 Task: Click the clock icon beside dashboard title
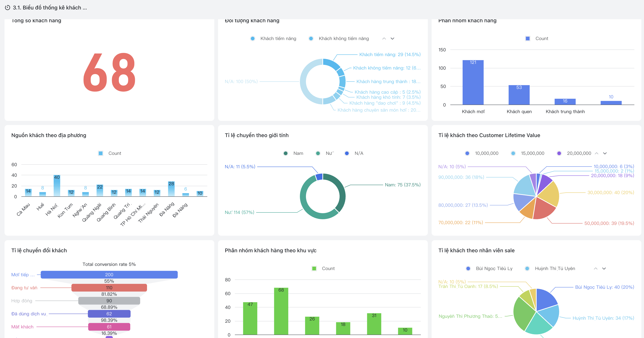coord(8,8)
